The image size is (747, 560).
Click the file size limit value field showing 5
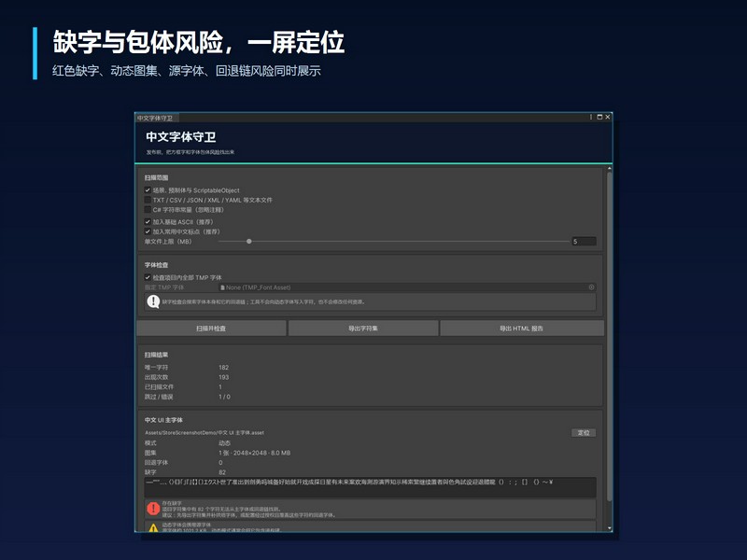click(584, 242)
